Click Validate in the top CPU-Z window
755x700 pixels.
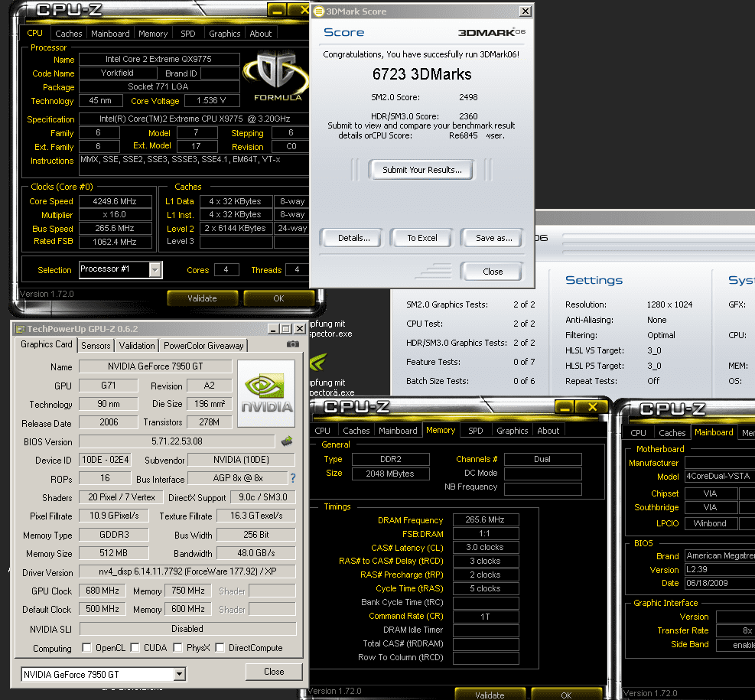202,298
